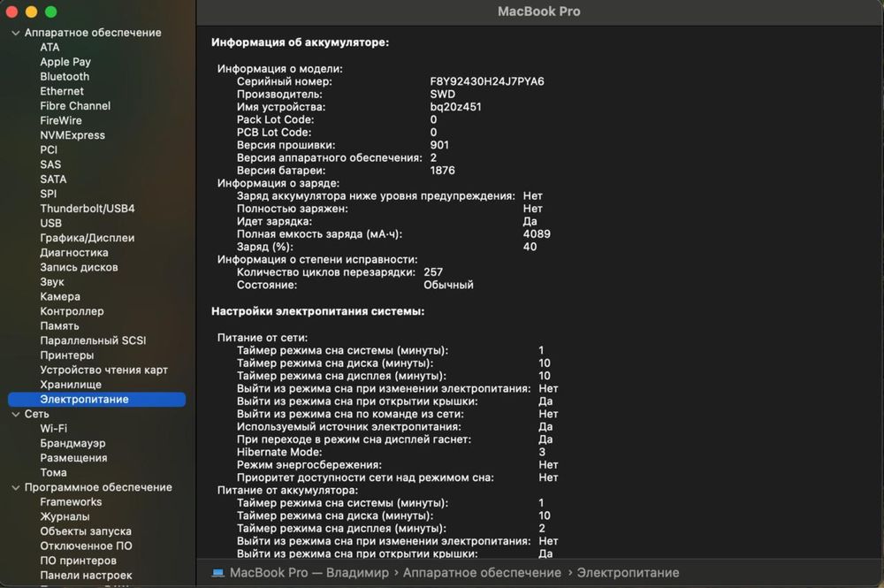Open Frameworks under software section
This screenshot has height=588, width=884.
(71, 501)
